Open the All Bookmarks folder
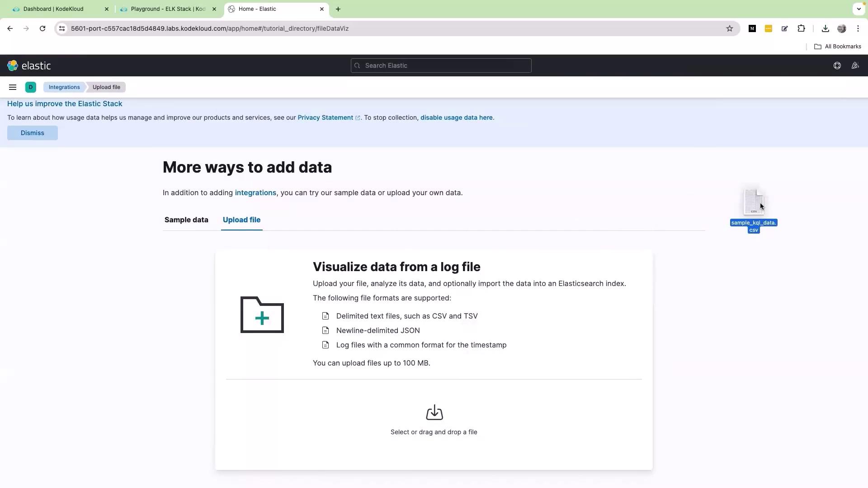The width and height of the screenshot is (868, 488). (x=838, y=47)
